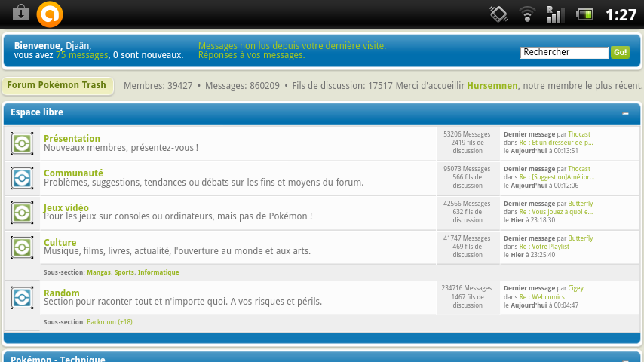This screenshot has height=362, width=644.
Task: Tap the orange app notification icon
Action: coord(50,14)
